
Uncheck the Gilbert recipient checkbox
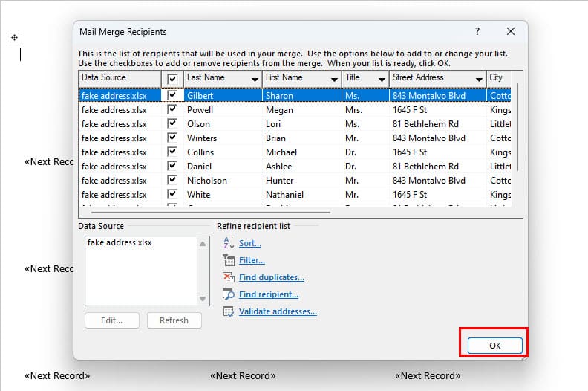pos(172,95)
